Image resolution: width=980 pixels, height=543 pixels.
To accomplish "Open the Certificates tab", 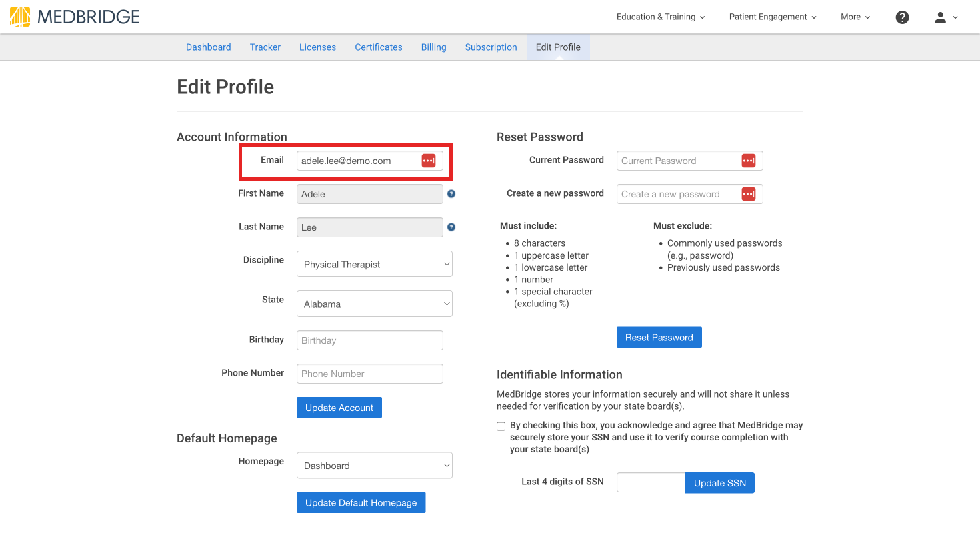I will (x=379, y=47).
